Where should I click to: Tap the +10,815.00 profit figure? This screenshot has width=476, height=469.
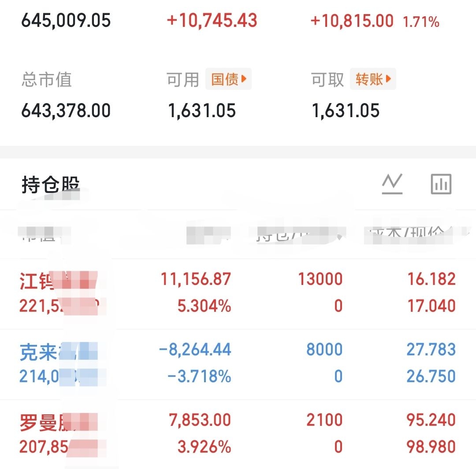click(352, 21)
